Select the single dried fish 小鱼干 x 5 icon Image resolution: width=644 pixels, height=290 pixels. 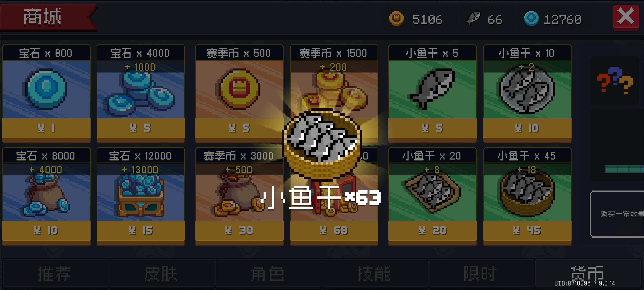click(x=432, y=89)
